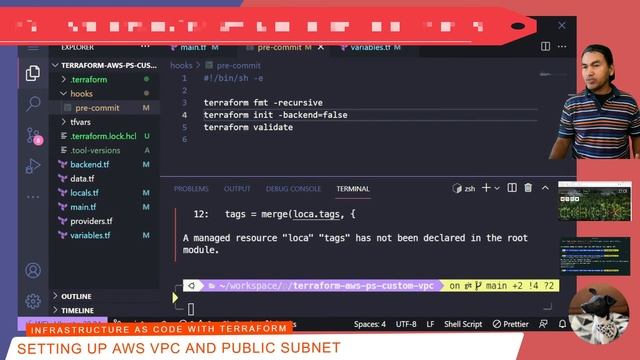Screen dimensions: 640x360
Task: Click pre-commit breadcrumb segment
Action: 238,65
